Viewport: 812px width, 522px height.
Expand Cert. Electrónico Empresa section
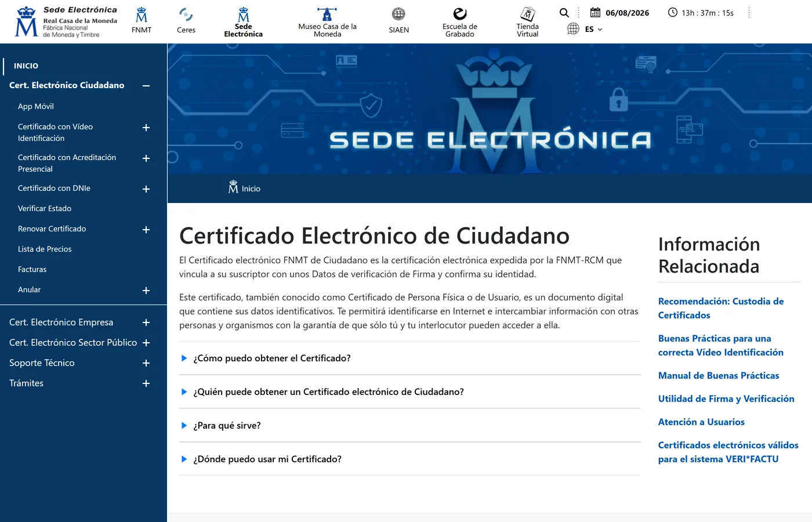[x=146, y=322]
